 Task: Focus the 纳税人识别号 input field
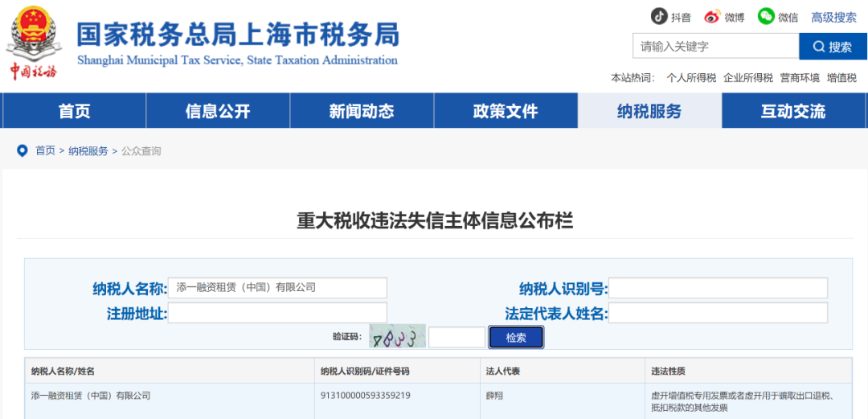718,288
